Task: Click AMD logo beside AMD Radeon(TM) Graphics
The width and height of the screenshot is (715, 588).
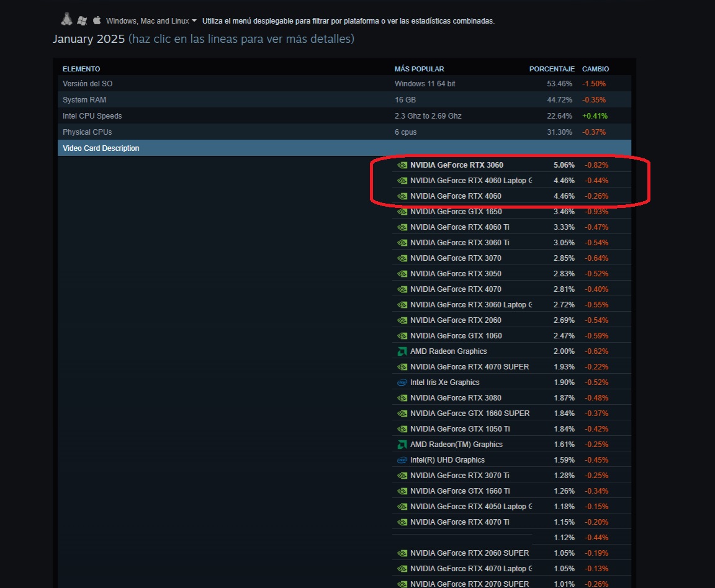Action: tap(402, 445)
